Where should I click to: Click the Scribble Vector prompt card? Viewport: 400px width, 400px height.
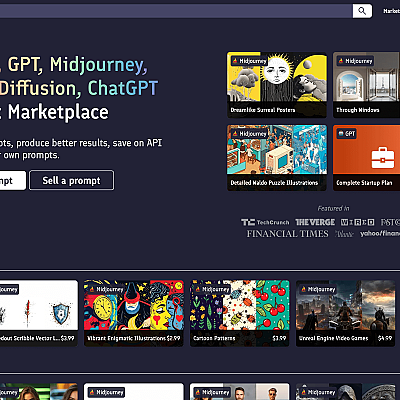pos(39,313)
